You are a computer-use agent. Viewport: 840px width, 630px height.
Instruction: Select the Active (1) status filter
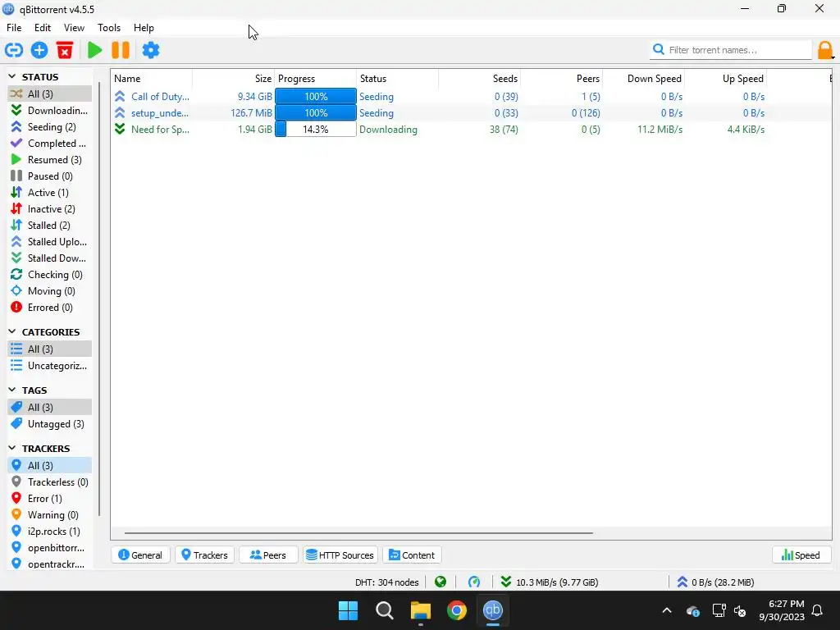(50, 192)
